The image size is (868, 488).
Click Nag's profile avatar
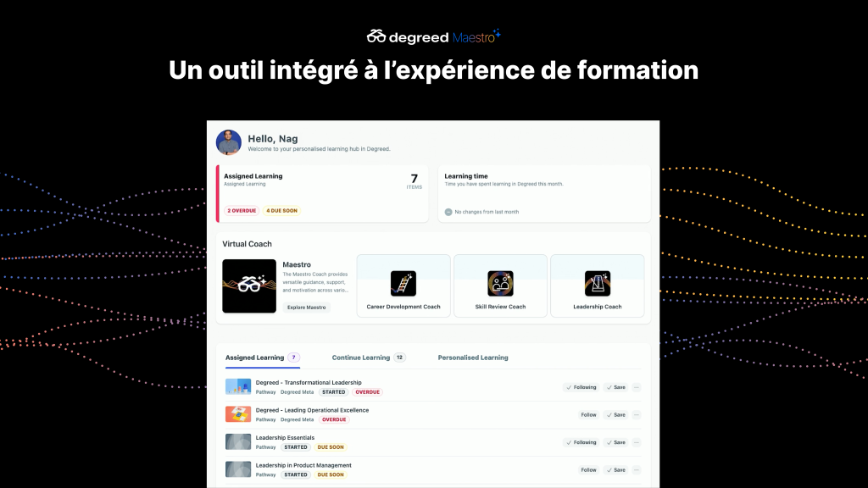(229, 142)
